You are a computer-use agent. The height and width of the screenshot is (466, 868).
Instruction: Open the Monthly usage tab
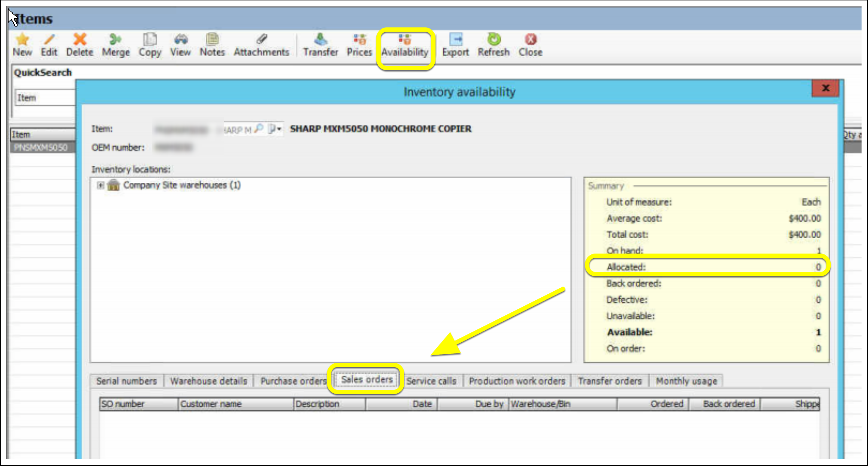[686, 381]
